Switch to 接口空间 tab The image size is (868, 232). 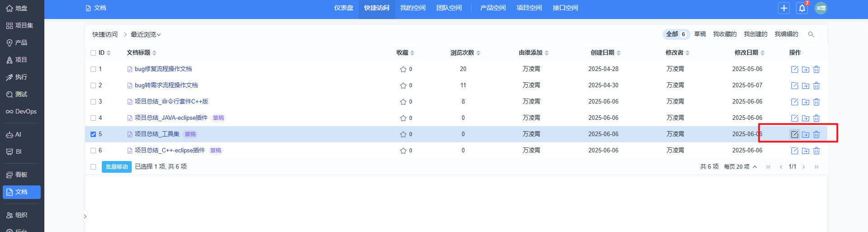(565, 8)
